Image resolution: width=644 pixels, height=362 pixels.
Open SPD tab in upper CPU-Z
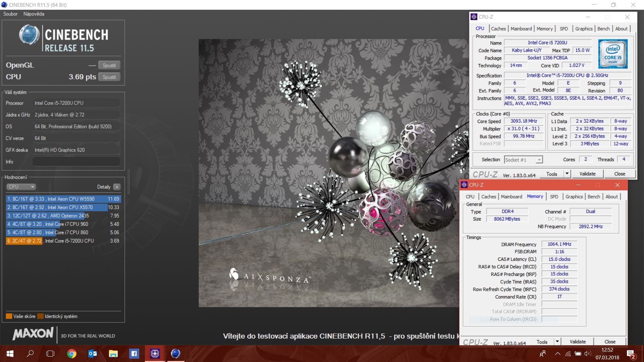564,29
